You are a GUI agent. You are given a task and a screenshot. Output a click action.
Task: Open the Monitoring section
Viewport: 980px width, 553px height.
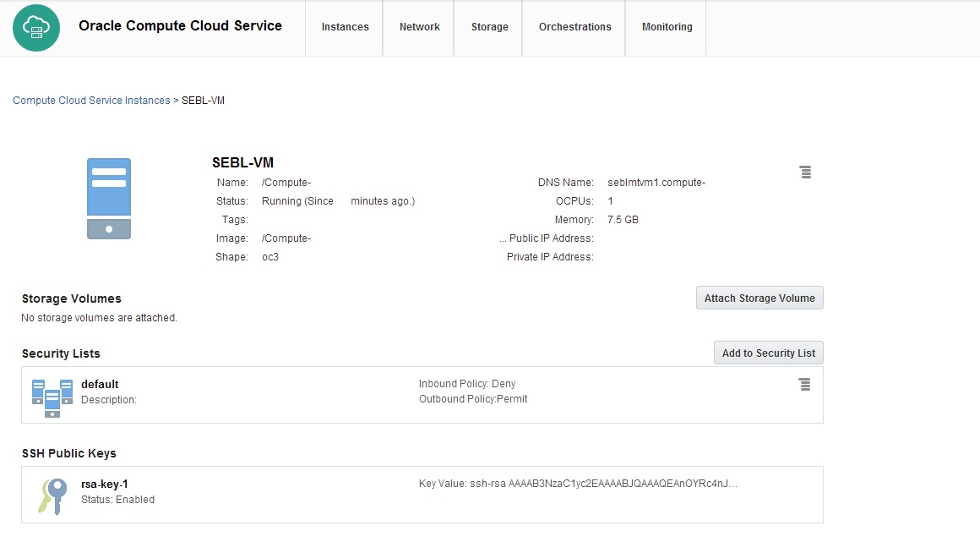[x=666, y=27]
